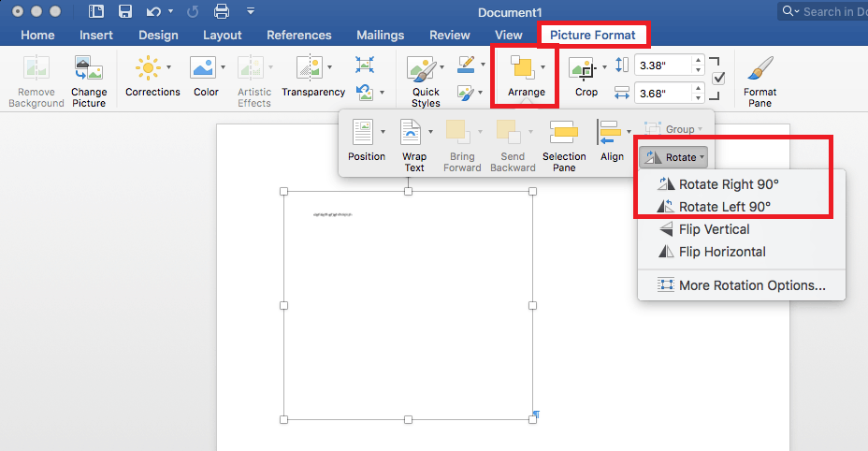This screenshot has height=451, width=868.
Task: Click the Selection Pane icon
Action: pos(563,133)
